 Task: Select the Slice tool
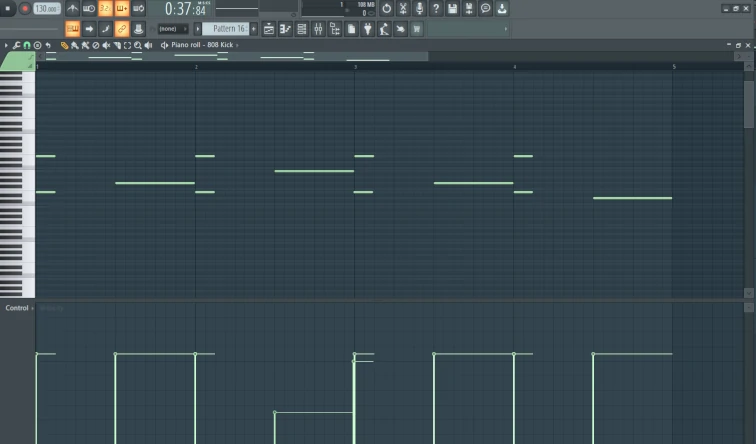(x=117, y=45)
